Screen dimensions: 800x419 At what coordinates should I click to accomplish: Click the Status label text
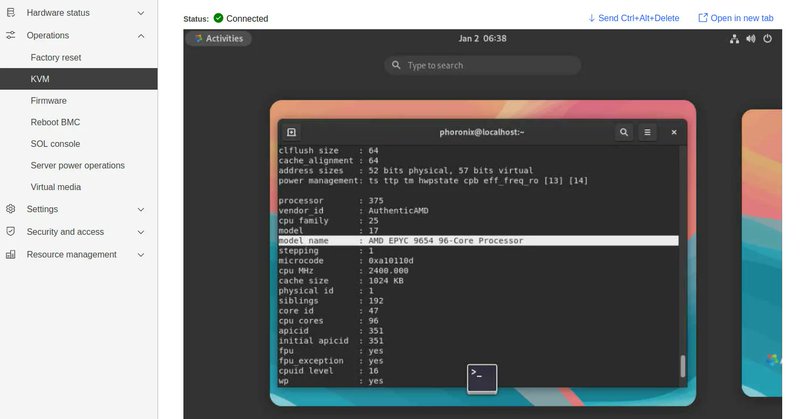click(196, 19)
